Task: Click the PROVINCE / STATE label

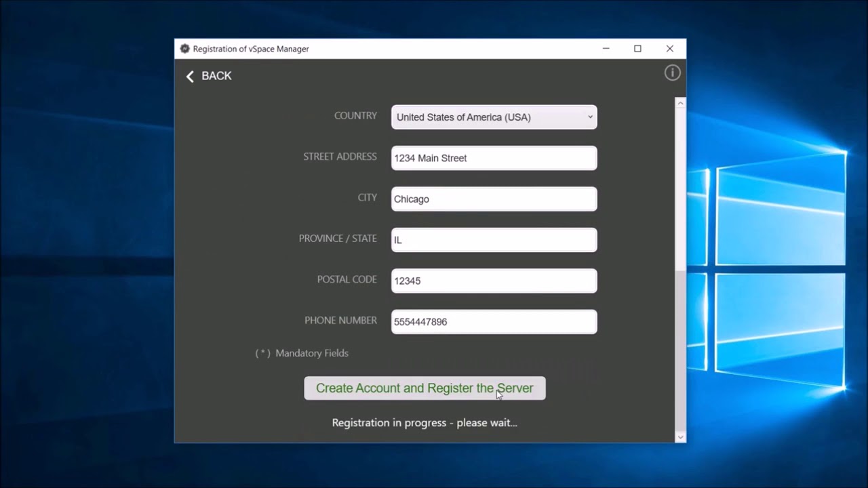Action: pos(338,239)
